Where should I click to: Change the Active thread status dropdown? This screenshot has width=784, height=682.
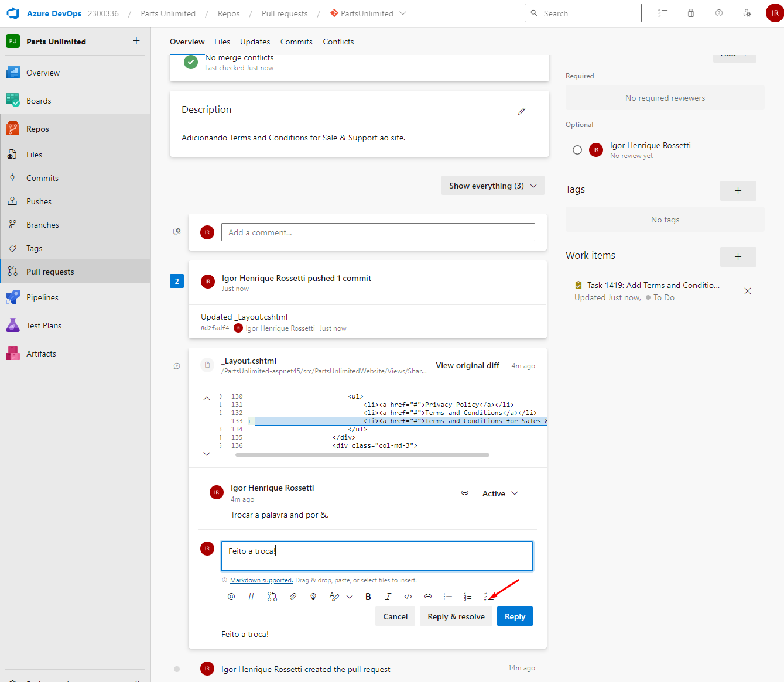point(500,493)
